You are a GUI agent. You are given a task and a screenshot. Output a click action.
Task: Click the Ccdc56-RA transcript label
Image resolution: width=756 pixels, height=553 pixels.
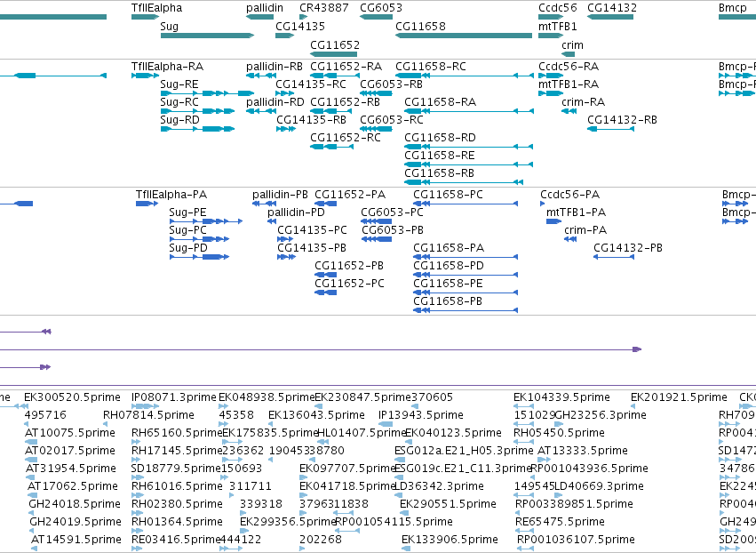coord(569,66)
